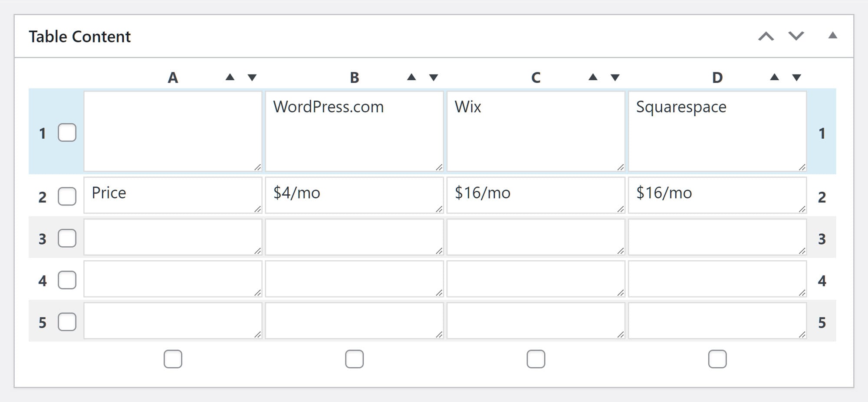Check the column A selection checkbox below the table
The image size is (868, 402).
coord(173,359)
